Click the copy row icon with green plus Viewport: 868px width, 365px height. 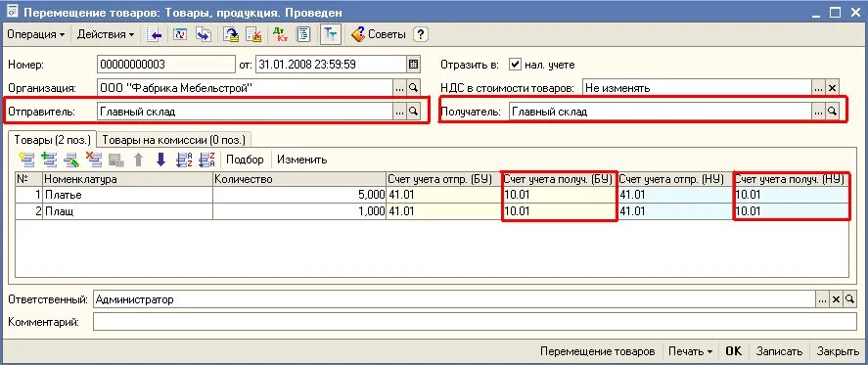coord(49,160)
